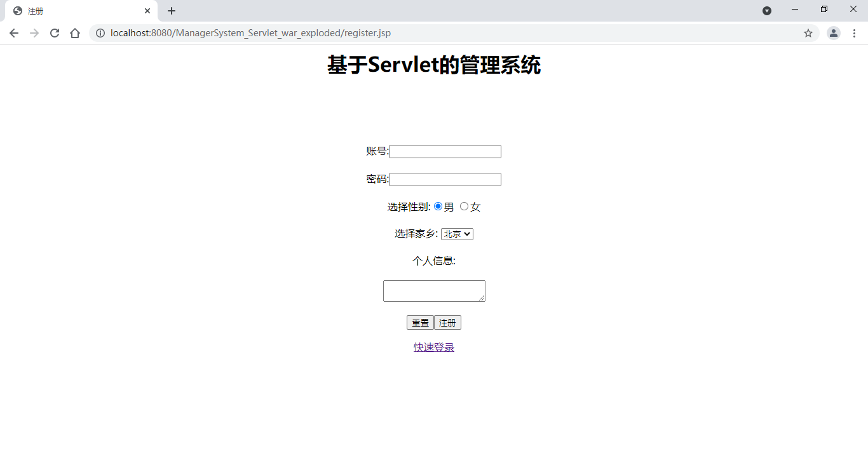The height and width of the screenshot is (460, 868).
Task: Open a new browser tab
Action: [172, 11]
